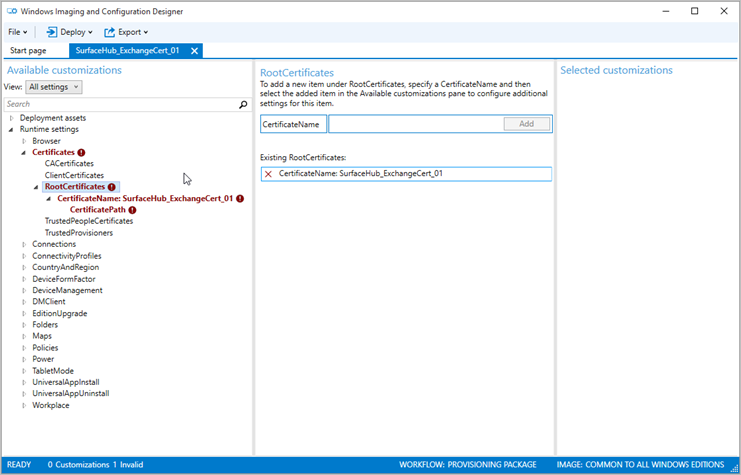Expand the Policies tree node

[x=24, y=347]
